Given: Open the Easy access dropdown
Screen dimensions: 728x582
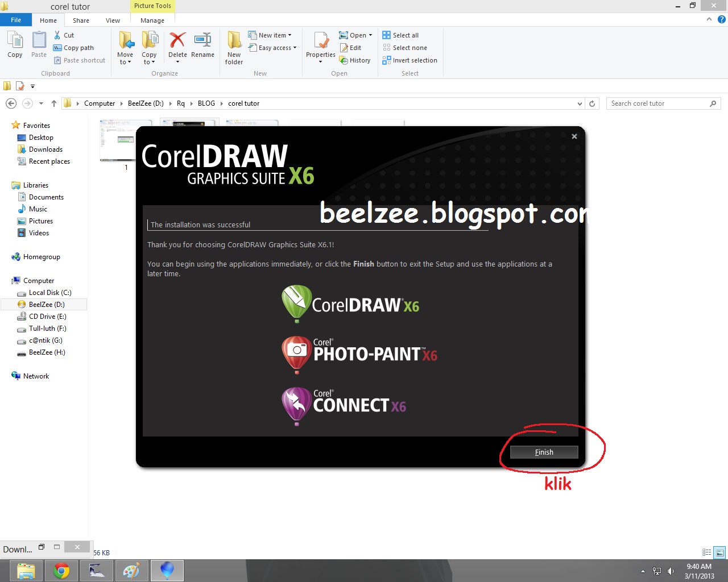Looking at the screenshot, I should point(272,48).
